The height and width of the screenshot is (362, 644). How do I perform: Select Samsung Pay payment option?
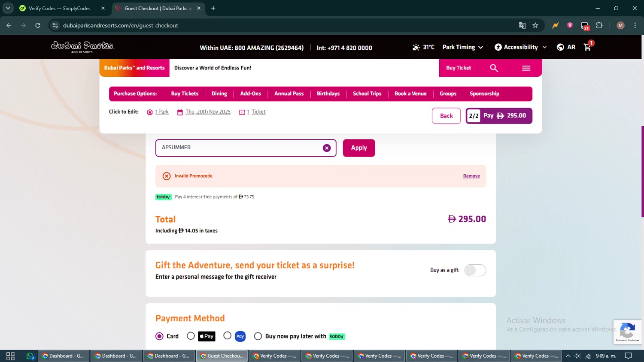coord(228,336)
